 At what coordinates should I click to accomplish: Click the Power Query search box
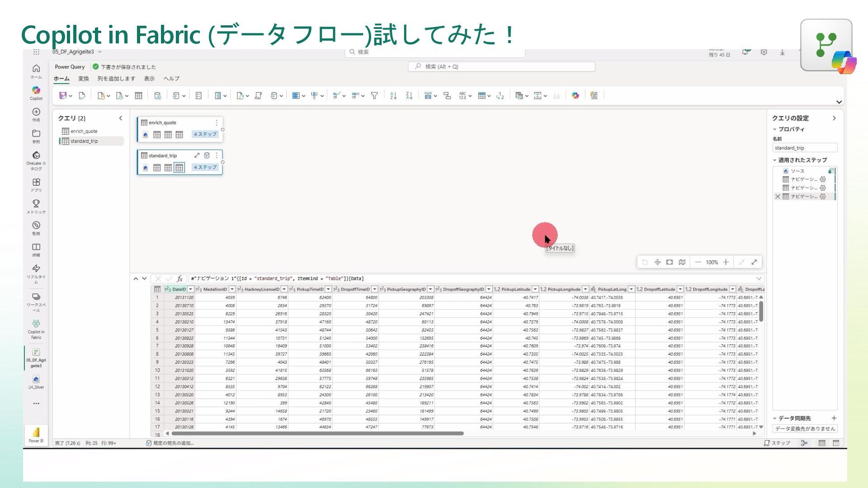click(501, 66)
